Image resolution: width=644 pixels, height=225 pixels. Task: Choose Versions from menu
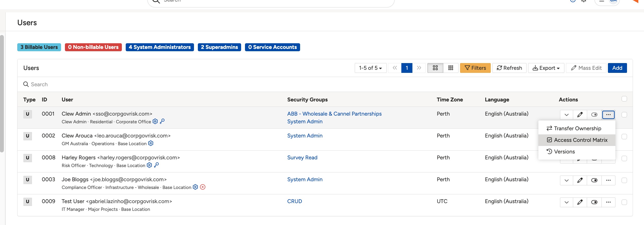[x=577, y=152]
